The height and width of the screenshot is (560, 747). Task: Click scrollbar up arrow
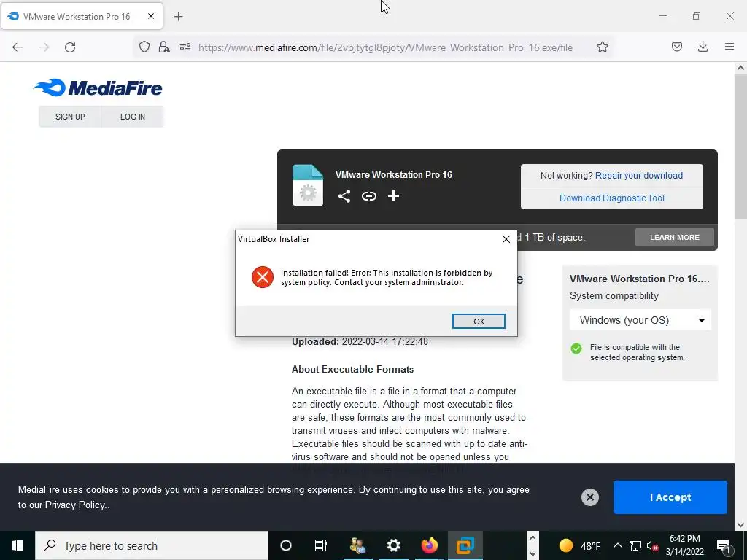tap(740, 68)
